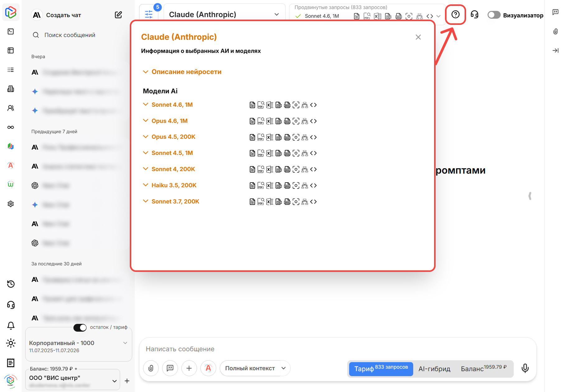Click the microphone voice input icon
The width and height of the screenshot is (566, 392).
(525, 368)
